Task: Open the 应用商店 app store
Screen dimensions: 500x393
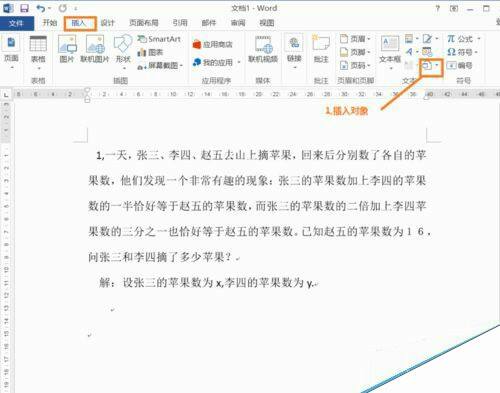Action: tap(213, 44)
